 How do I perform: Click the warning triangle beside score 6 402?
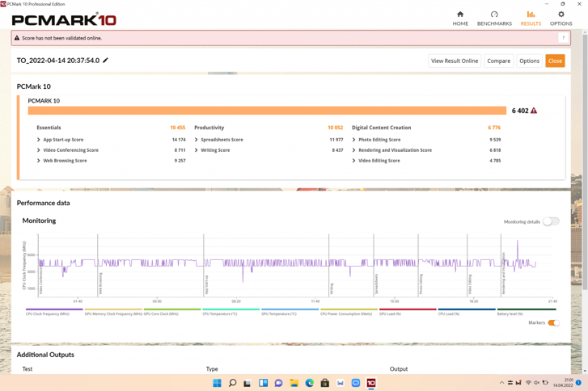(534, 111)
